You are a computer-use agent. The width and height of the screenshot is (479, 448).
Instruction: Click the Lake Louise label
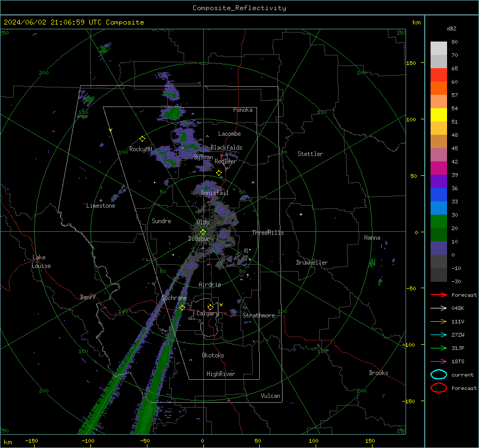41,262
